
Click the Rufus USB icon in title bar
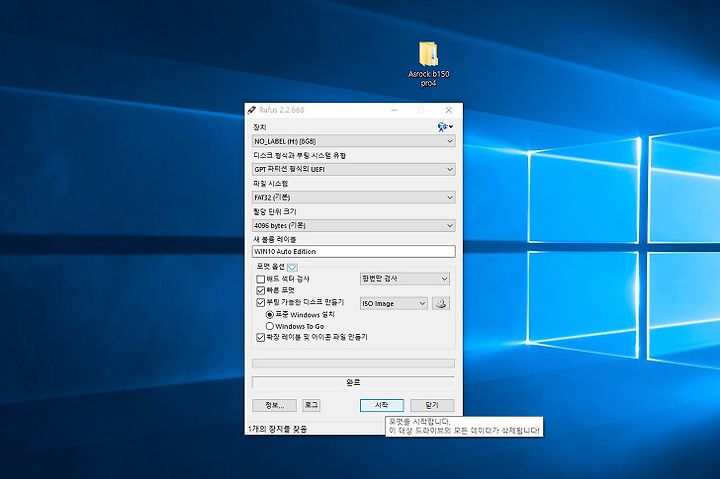click(252, 110)
